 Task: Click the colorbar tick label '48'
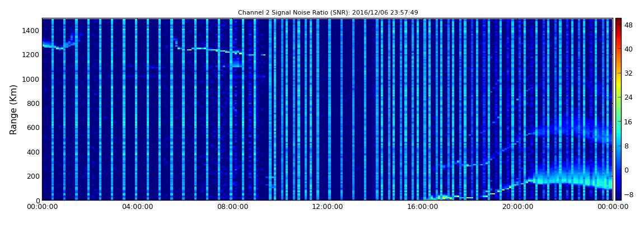point(629,24)
